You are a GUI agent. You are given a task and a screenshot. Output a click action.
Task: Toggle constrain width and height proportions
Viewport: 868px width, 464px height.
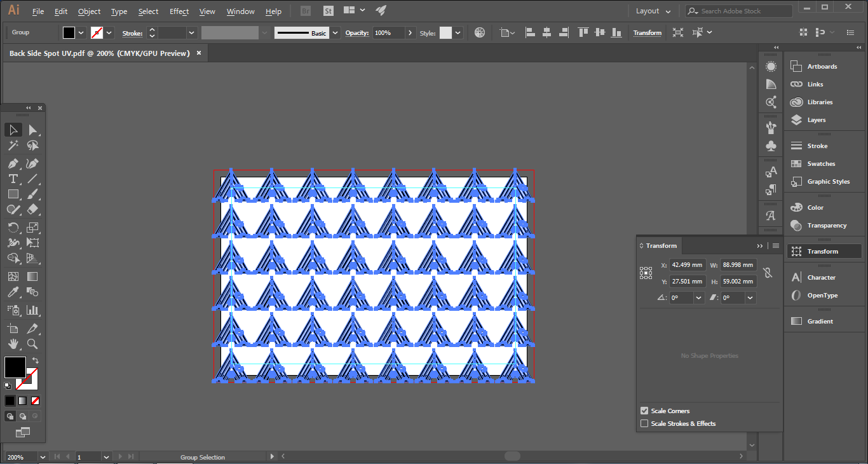[768, 273]
